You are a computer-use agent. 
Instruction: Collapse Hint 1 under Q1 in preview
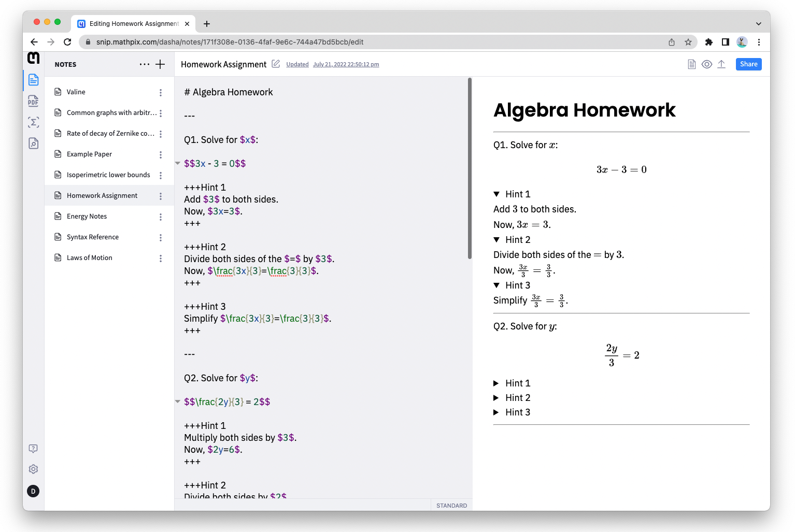(496, 194)
